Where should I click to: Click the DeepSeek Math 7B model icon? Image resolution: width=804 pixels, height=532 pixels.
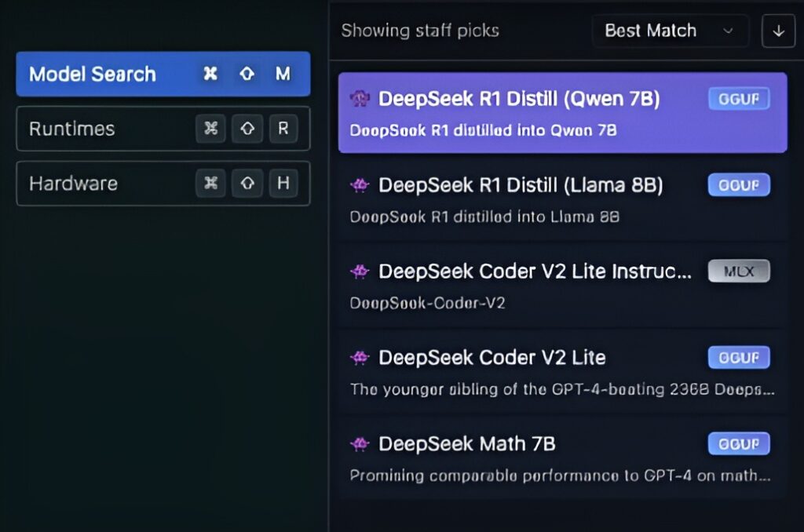(360, 444)
